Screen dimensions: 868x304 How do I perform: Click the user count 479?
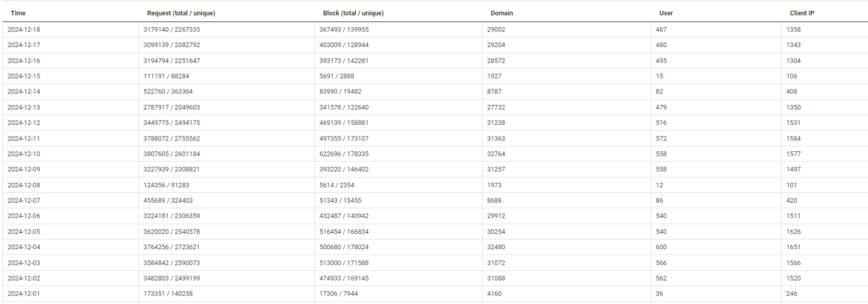(661, 107)
